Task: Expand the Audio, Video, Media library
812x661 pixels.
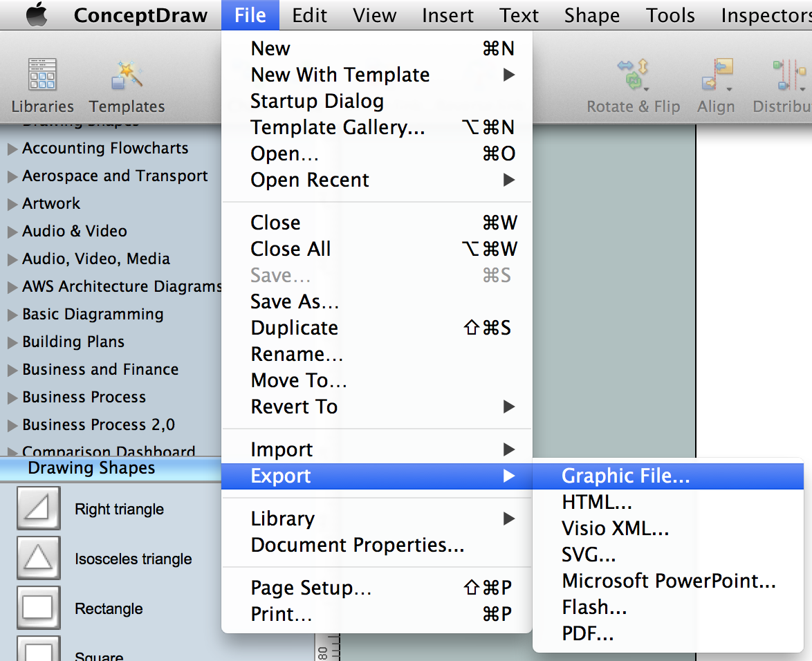Action: click(x=12, y=259)
